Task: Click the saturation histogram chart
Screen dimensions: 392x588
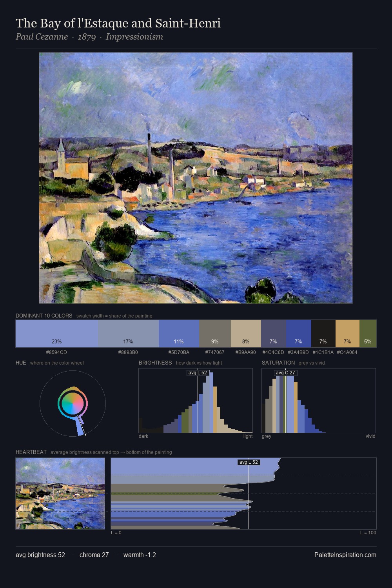Action: [319, 401]
